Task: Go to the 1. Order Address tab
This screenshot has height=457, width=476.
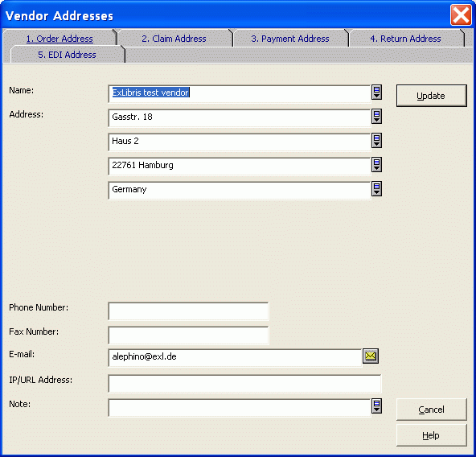Action: click(x=59, y=39)
